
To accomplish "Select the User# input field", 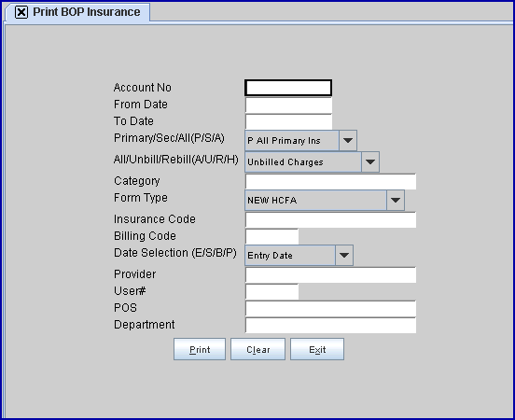I will click(271, 291).
